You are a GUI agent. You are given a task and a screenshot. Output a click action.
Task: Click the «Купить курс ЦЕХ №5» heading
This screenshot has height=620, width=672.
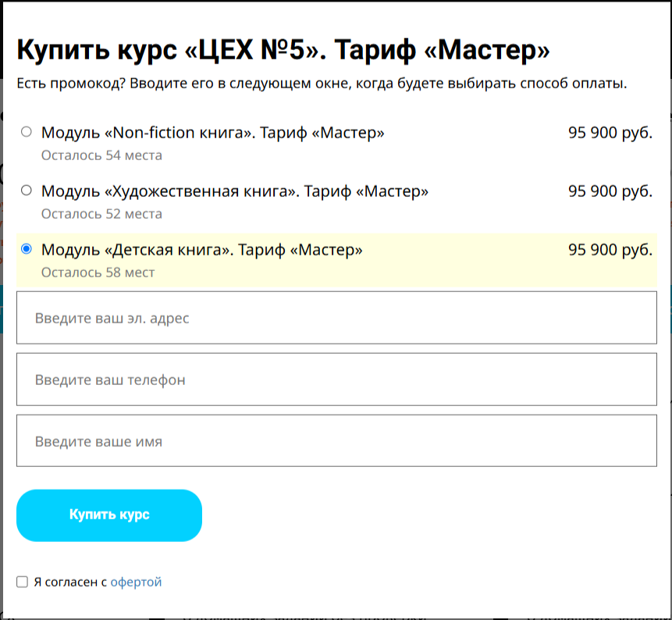(283, 50)
